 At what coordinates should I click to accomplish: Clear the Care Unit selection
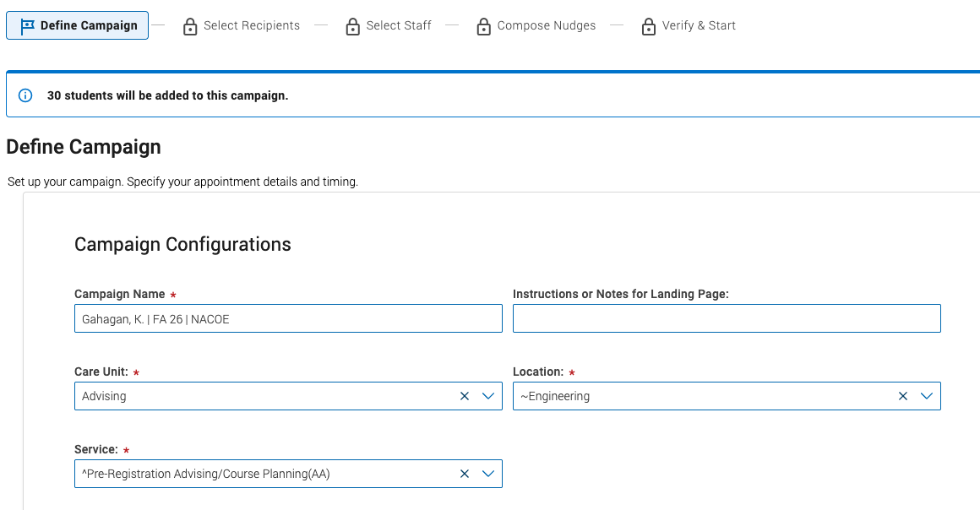[x=465, y=396]
